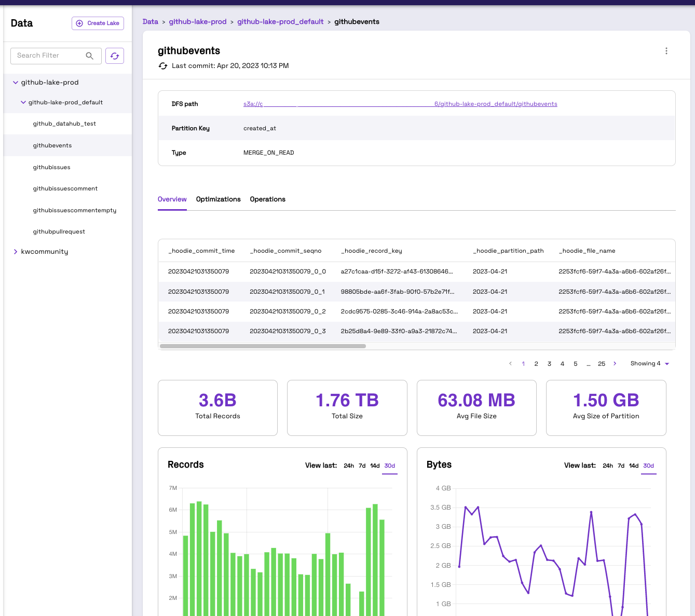Screen dimensions: 695x616
Task: Click github-lake-prod in the breadcrumb
Action: 198,22
